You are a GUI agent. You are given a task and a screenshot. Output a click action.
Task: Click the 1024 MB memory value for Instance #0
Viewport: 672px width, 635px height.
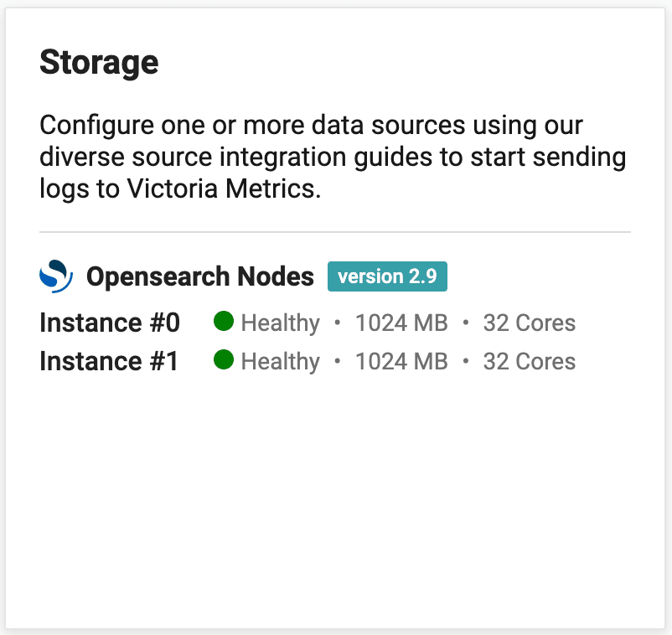click(x=401, y=322)
